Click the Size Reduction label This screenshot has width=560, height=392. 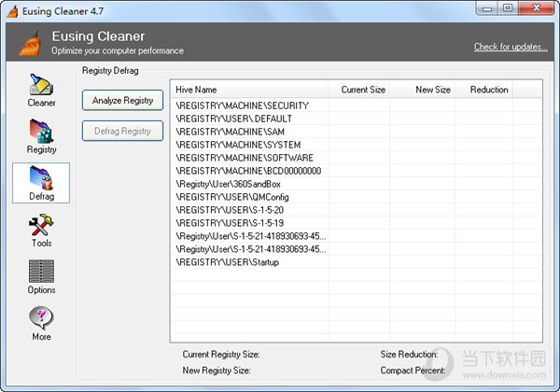pyautogui.click(x=409, y=354)
